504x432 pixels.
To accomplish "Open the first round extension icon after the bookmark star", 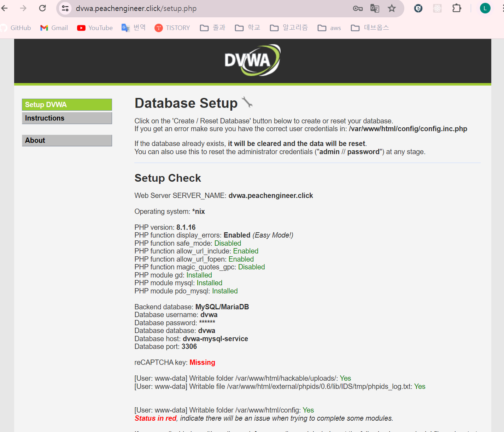I will coord(418,8).
